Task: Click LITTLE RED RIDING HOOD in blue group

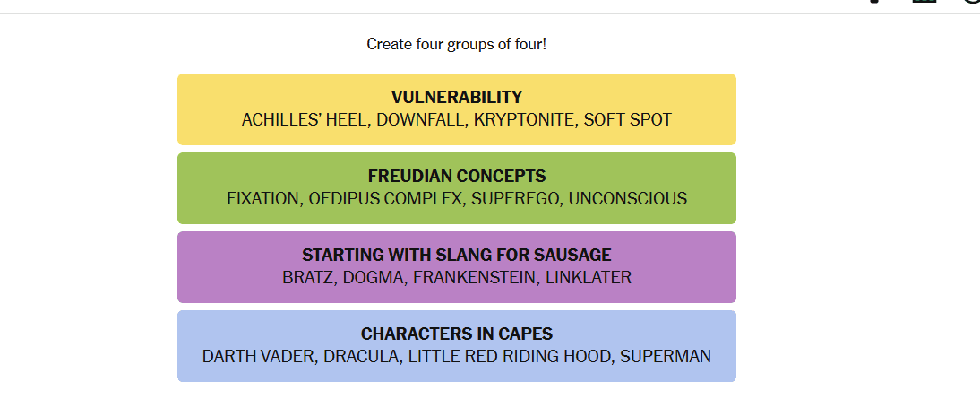Action: [x=510, y=356]
